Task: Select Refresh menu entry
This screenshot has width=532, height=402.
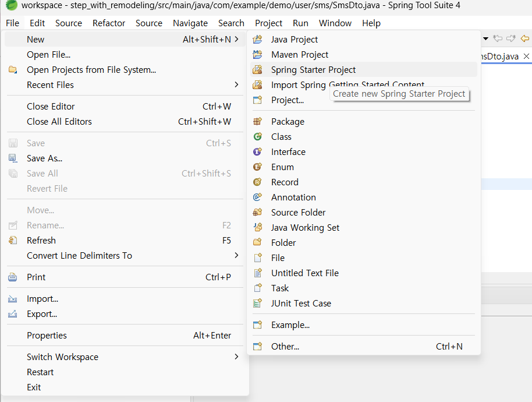Action: coord(125,241)
